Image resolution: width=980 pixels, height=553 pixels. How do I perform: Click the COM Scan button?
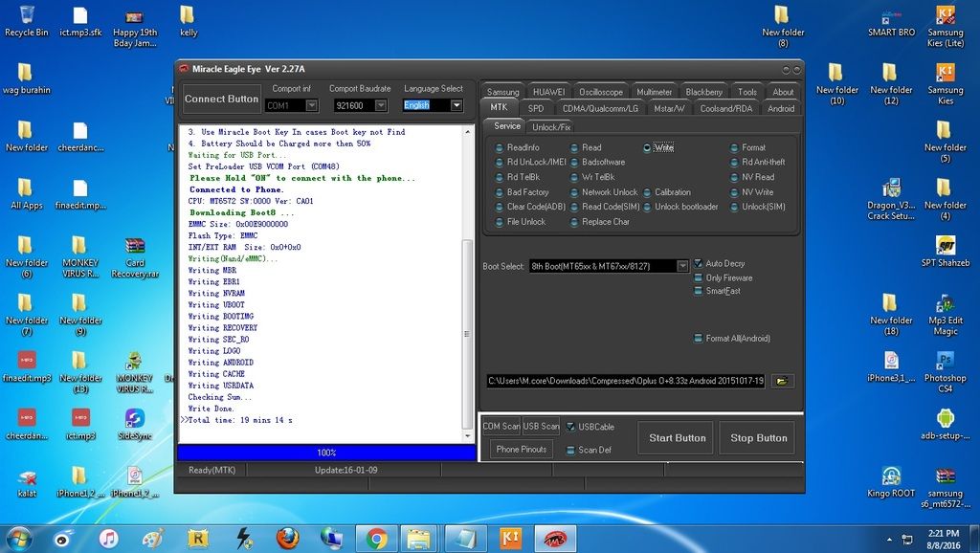pos(501,426)
